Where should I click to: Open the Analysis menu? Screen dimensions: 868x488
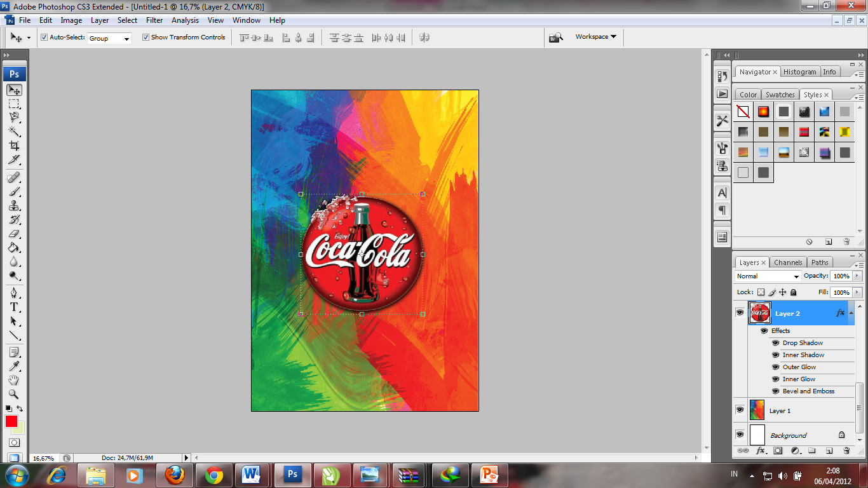[x=185, y=20]
